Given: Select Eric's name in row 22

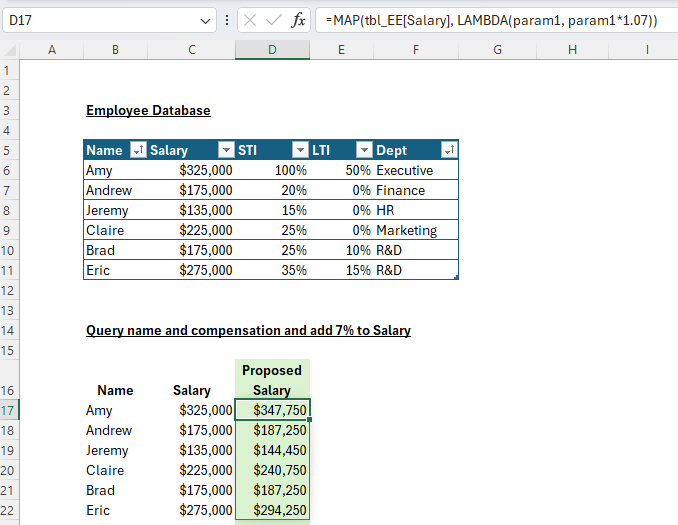Looking at the screenshot, I should click(115, 510).
